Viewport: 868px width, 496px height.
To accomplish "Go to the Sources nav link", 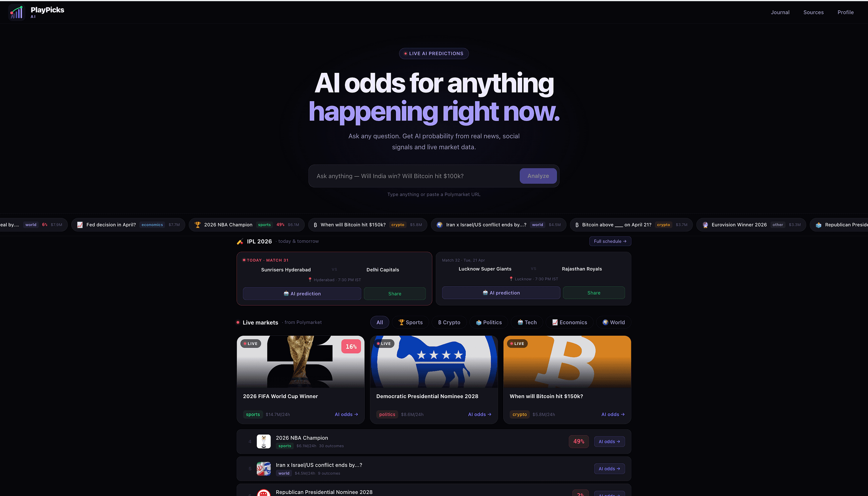I will pyautogui.click(x=813, y=12).
